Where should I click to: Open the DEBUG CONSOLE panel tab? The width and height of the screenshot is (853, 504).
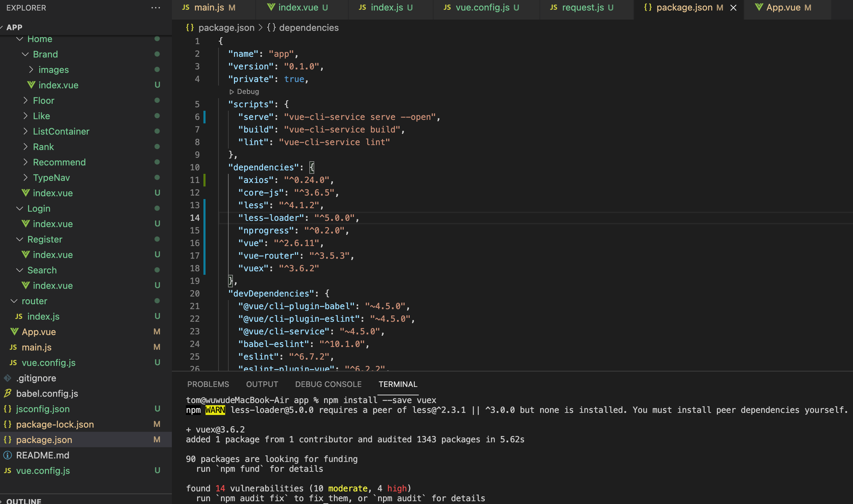[x=328, y=384]
